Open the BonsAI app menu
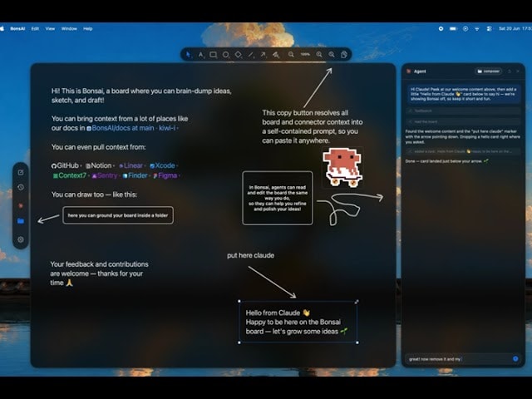This screenshot has height=399, width=532. pos(17,28)
